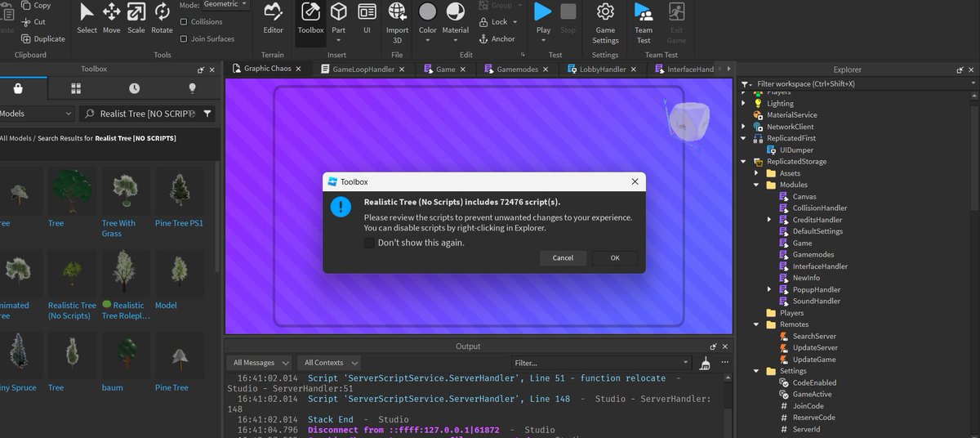Image resolution: width=980 pixels, height=438 pixels.
Task: Enable the Join Surfaces checkbox
Action: pos(184,38)
